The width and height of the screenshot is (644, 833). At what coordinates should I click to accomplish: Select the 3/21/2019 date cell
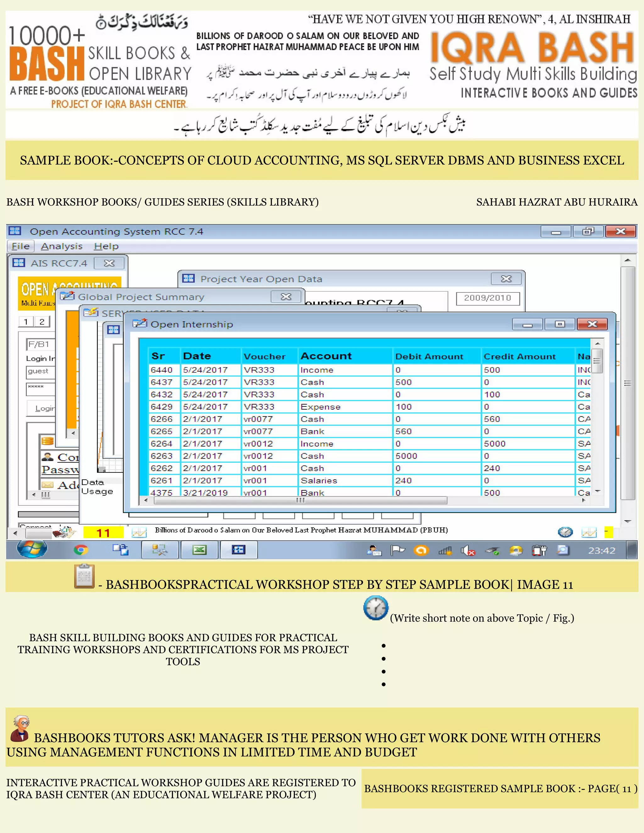coord(211,492)
